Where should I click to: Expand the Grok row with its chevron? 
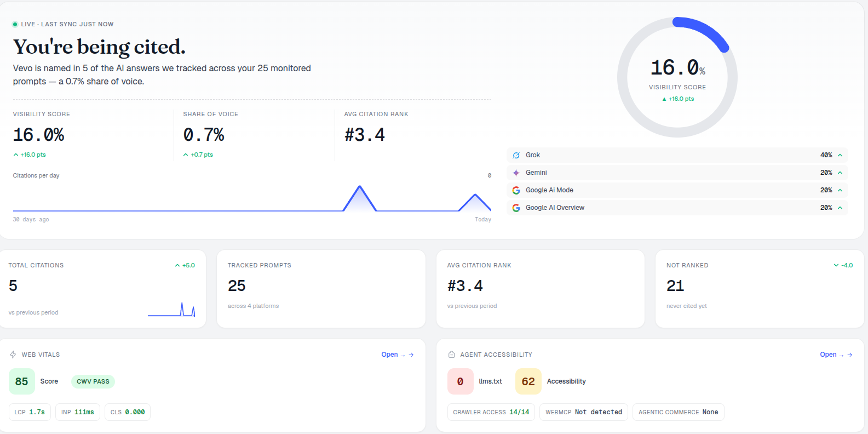coord(840,155)
